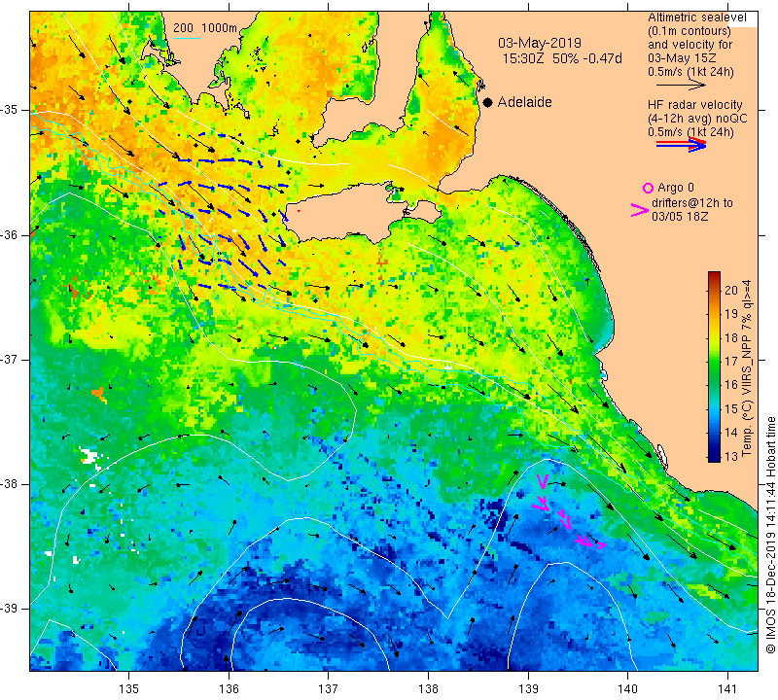
Task: Click the latitude label -37
Action: coord(9,359)
